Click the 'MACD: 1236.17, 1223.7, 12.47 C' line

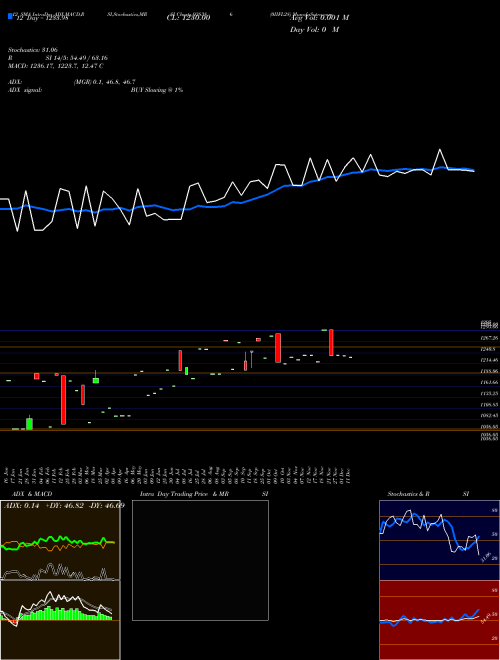tap(56, 66)
